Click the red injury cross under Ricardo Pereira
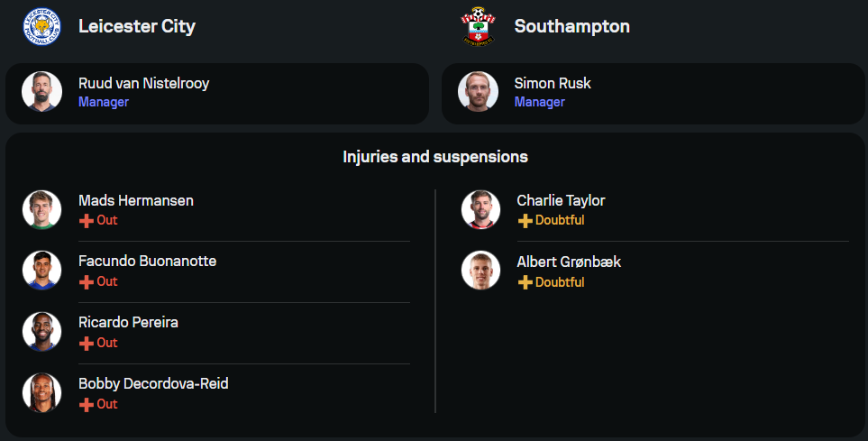The height and width of the screenshot is (441, 868). (x=87, y=343)
